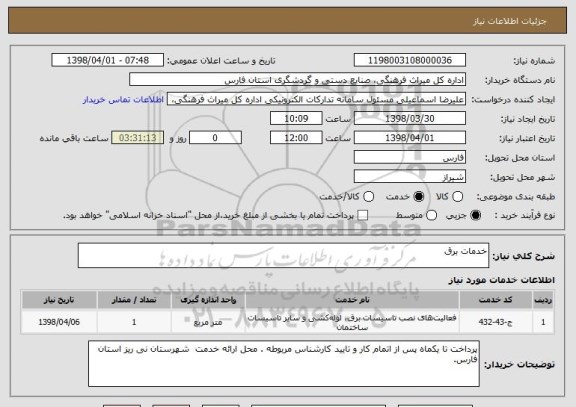Click the واحد اندازه گیری column header
Viewport: 576px width, 407px height.
pos(208,300)
